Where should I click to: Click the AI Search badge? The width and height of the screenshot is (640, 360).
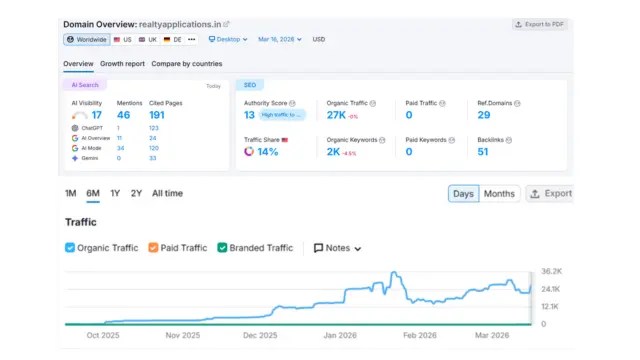tap(85, 85)
